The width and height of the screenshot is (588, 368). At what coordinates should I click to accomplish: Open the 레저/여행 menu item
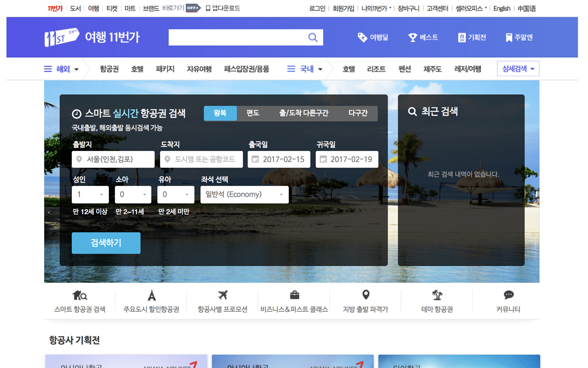(468, 69)
